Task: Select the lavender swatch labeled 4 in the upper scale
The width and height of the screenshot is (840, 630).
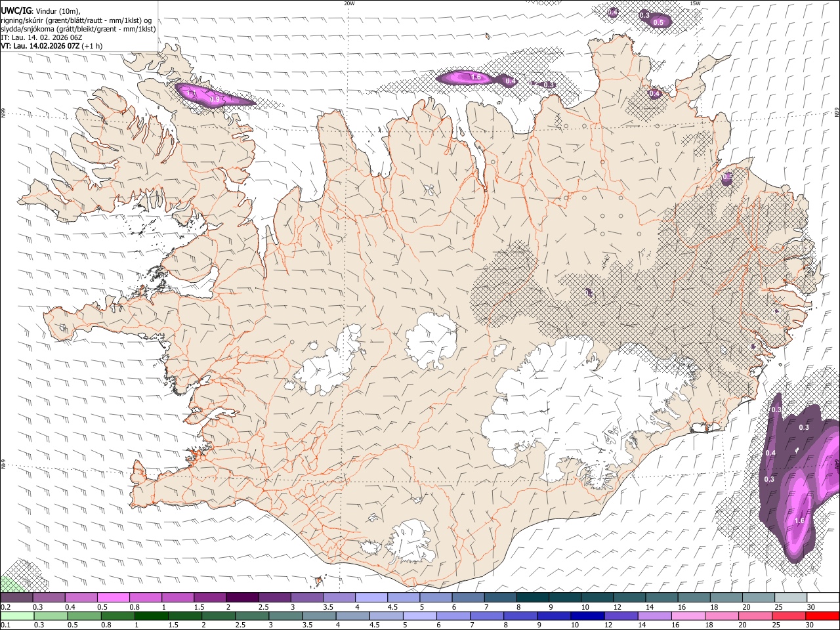Action: pos(371,597)
